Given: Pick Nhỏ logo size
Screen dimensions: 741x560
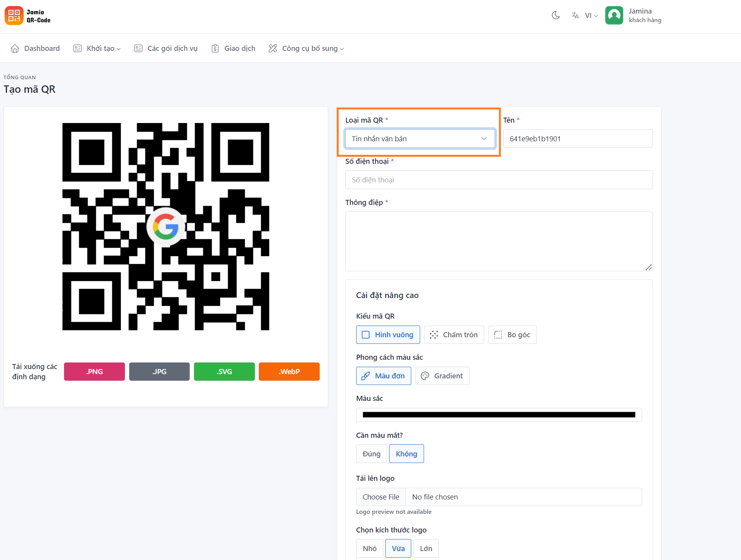Looking at the screenshot, I should [370, 548].
